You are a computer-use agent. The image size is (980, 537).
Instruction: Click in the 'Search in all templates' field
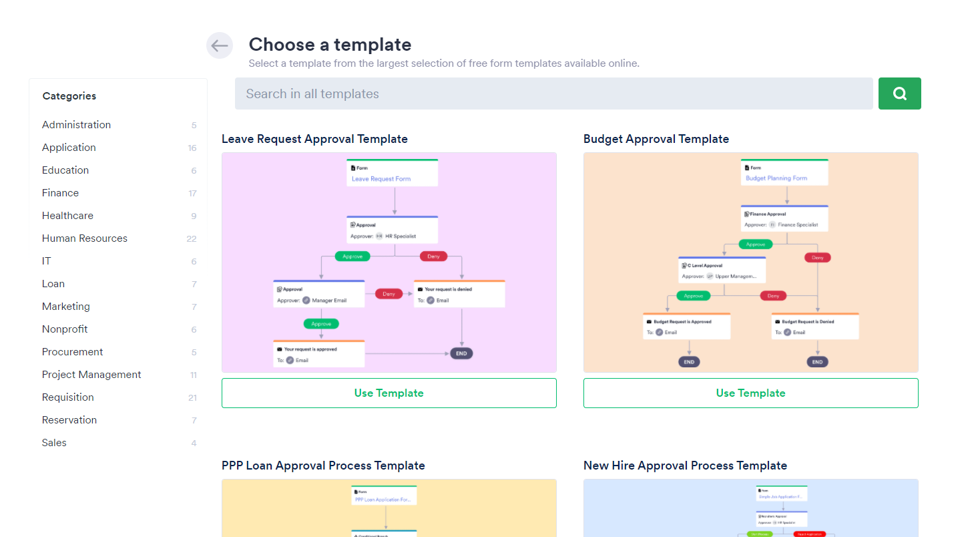(x=553, y=94)
